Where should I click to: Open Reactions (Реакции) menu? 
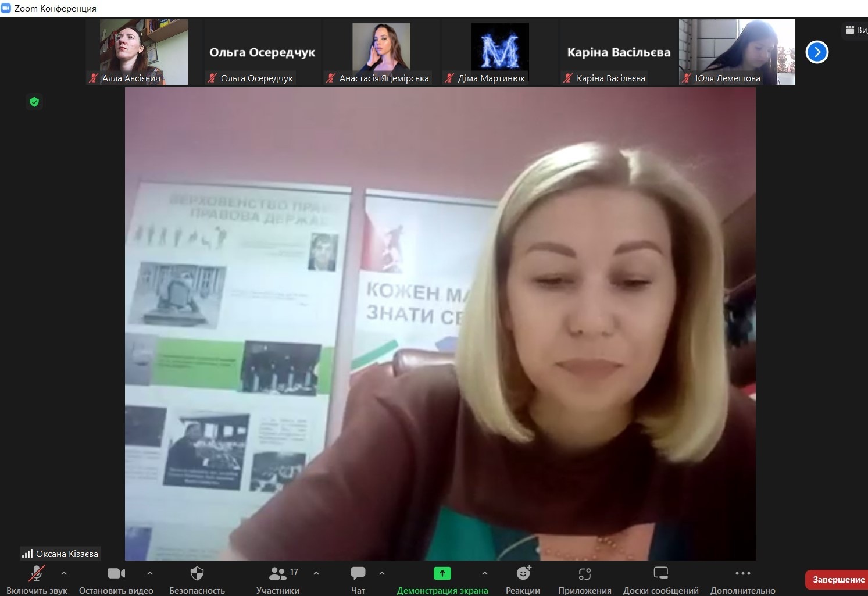click(523, 574)
